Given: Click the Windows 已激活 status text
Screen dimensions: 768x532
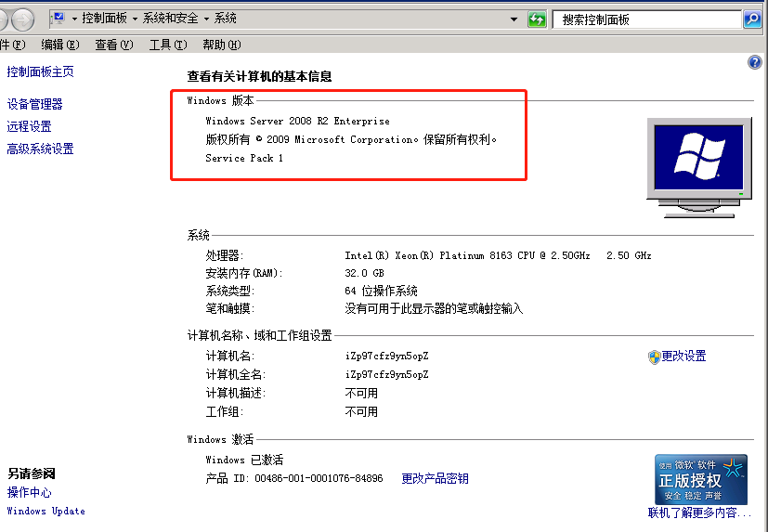Looking at the screenshot, I should point(244,460).
